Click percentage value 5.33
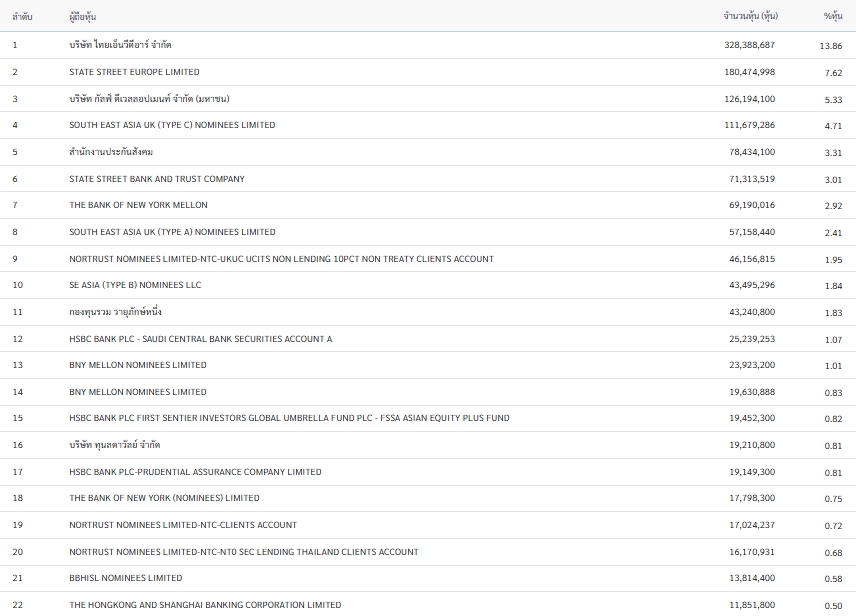The image size is (856, 616). pyautogui.click(x=834, y=100)
